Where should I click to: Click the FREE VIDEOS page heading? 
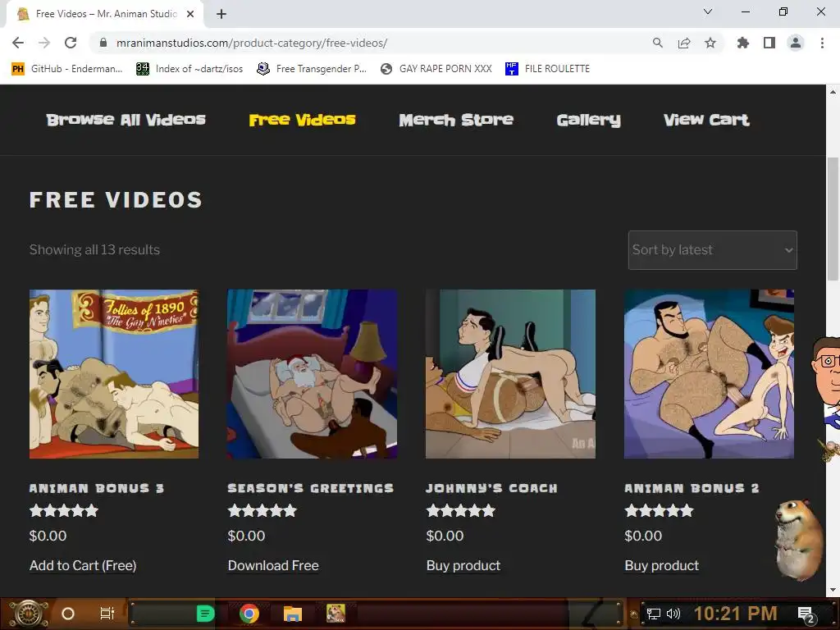coord(116,200)
